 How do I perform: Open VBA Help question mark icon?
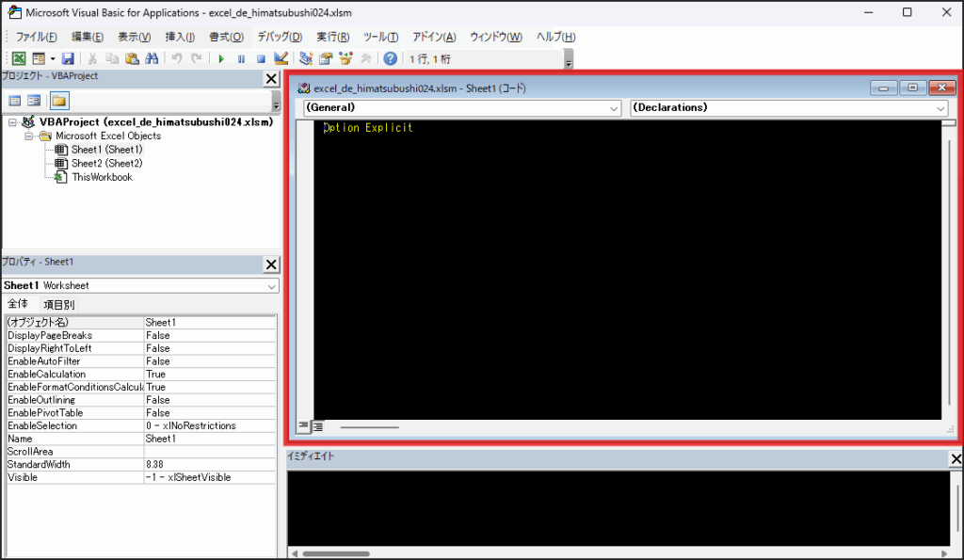coord(391,58)
